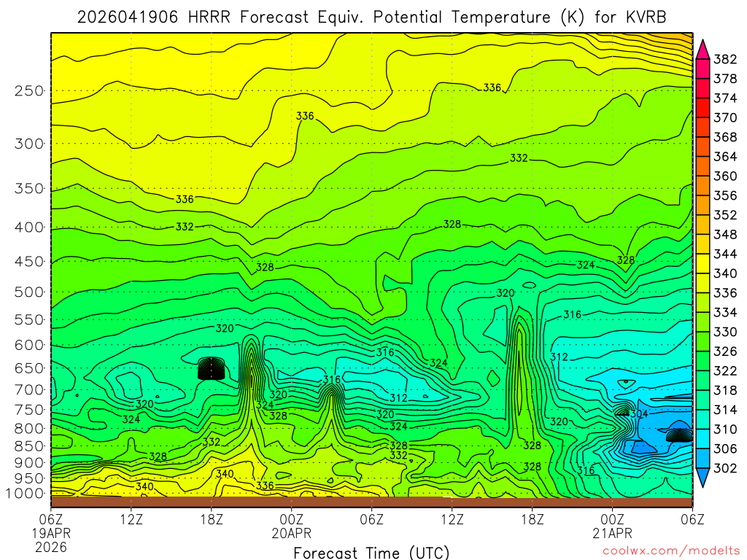Click the 600 pressure axis label

point(29,345)
